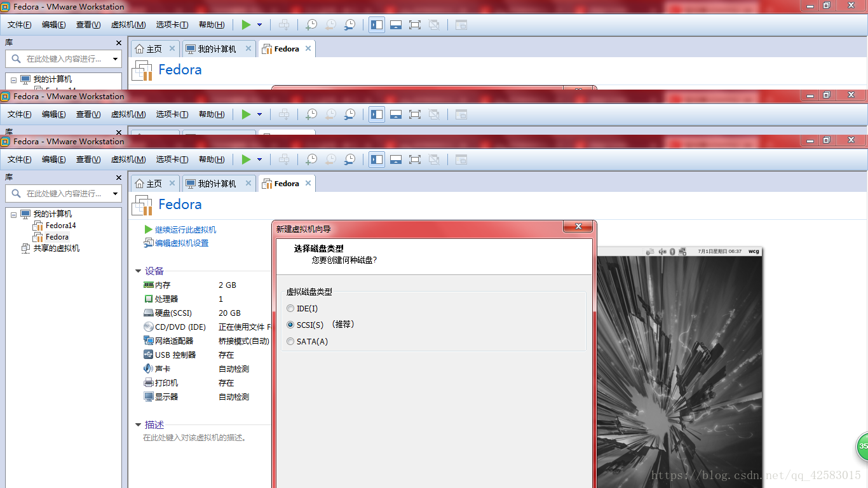Click Unity mode icon in bottom window toolbar
Screen dimensions: 868x488
coord(434,159)
